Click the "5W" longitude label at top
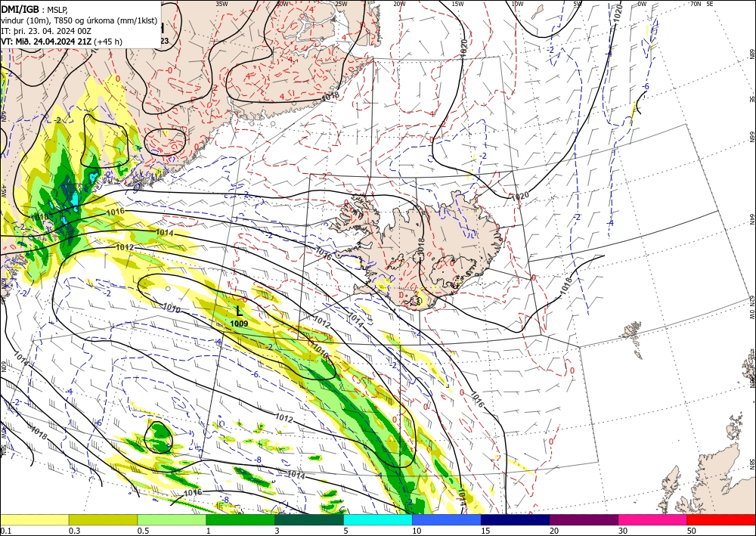756x536 pixels. pyautogui.click(x=578, y=3)
